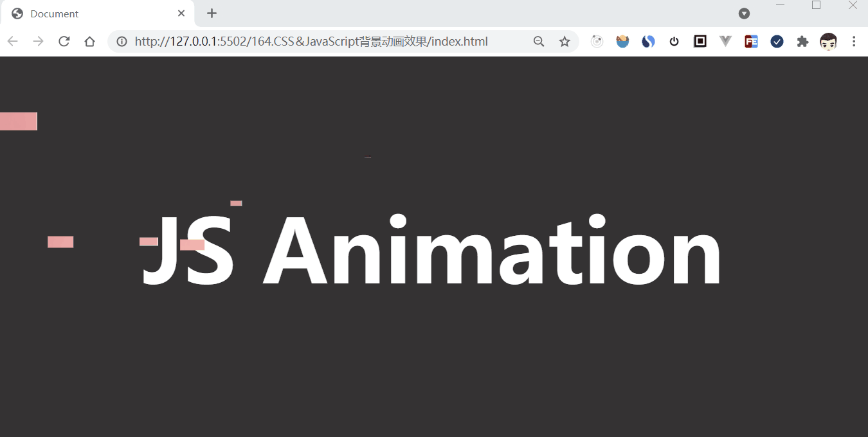Open the blue and orange round extension
Image resolution: width=868 pixels, height=437 pixels.
(622, 42)
